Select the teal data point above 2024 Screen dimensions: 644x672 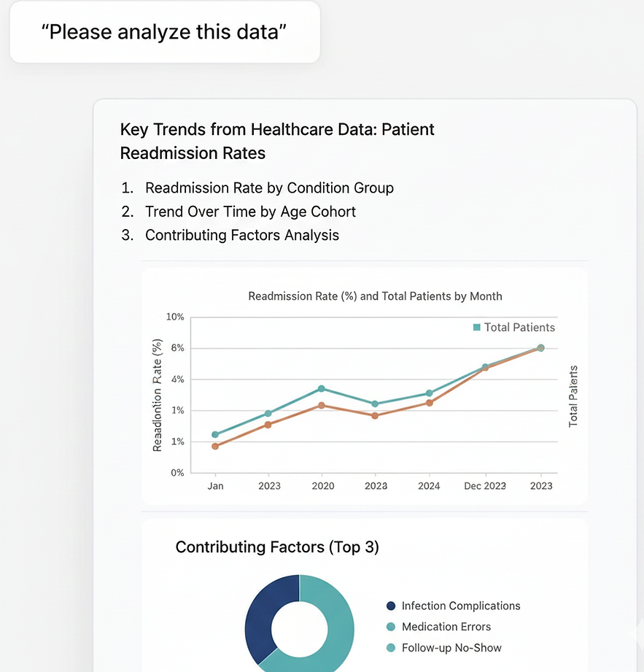(429, 394)
